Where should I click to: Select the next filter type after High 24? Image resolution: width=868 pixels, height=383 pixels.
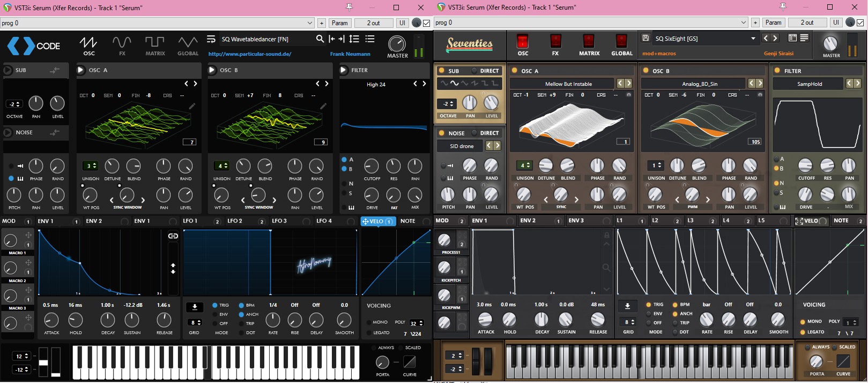424,84
